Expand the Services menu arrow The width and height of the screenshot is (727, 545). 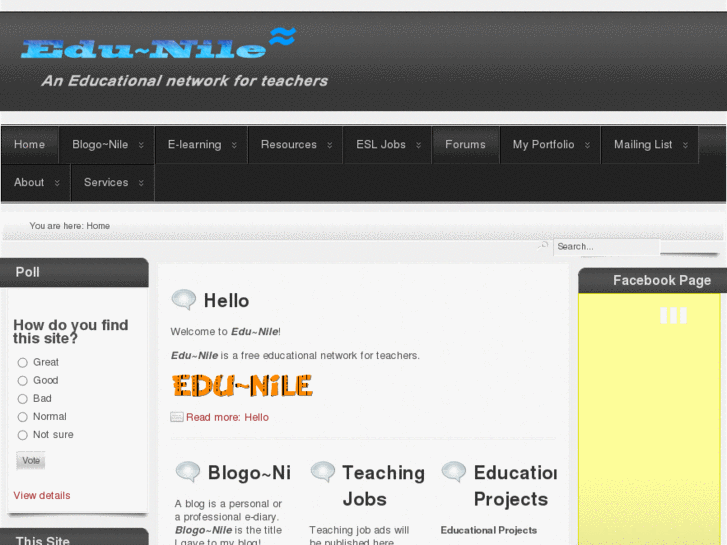pos(141,183)
